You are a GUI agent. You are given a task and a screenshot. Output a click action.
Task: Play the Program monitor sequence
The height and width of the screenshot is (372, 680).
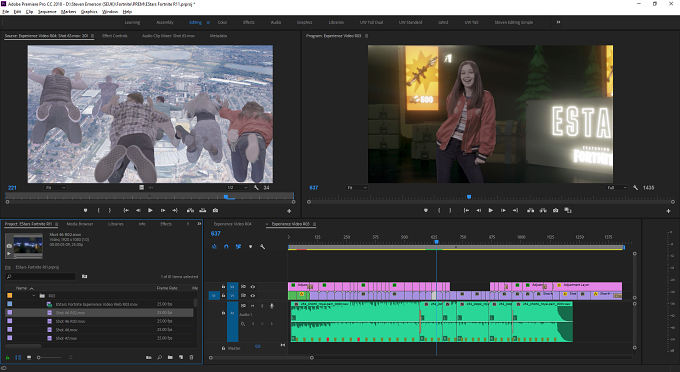click(490, 210)
